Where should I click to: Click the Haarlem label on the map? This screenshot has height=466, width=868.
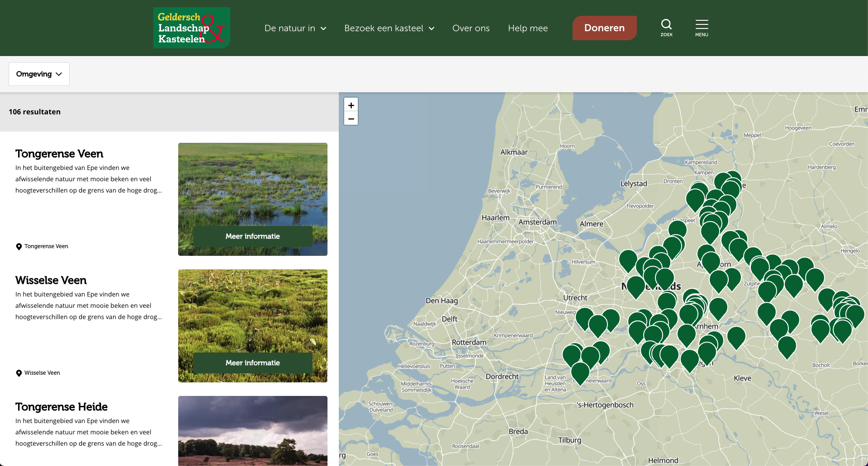495,218
